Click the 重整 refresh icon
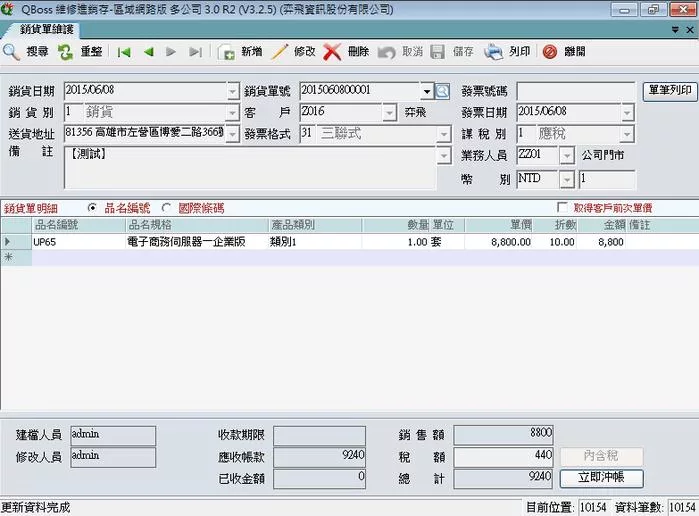Viewport: 699px width, 516px height. [66, 52]
